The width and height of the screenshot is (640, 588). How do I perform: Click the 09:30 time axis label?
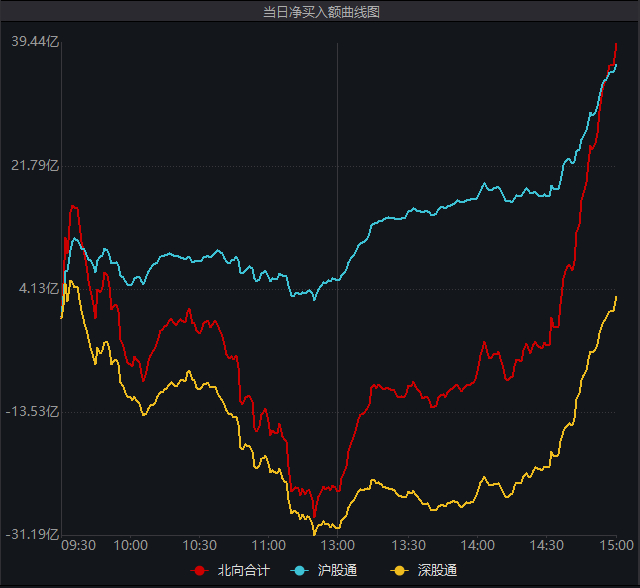click(78, 545)
